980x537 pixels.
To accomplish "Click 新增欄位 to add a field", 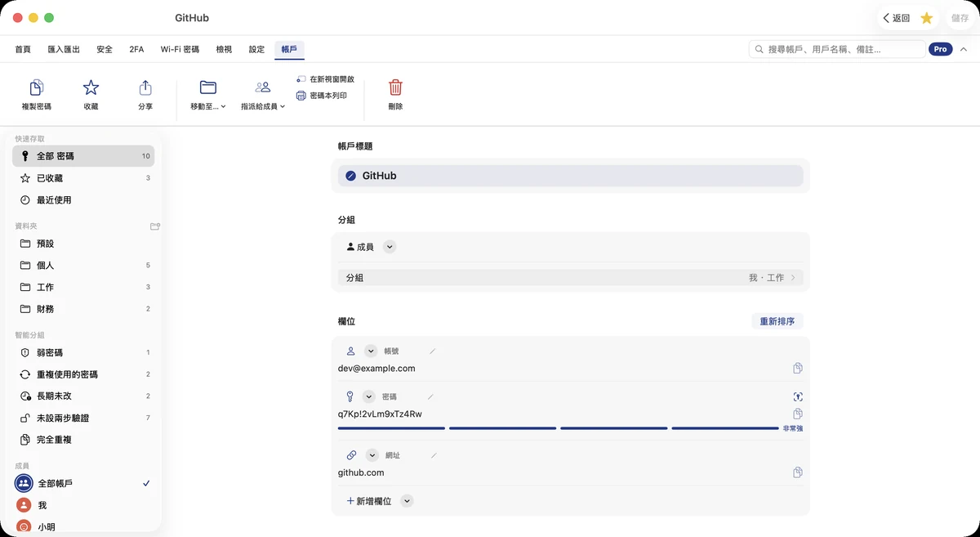I will click(369, 501).
